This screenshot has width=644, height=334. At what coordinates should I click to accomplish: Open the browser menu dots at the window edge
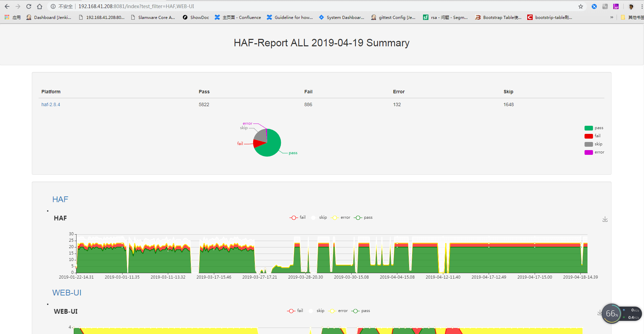[x=642, y=6]
